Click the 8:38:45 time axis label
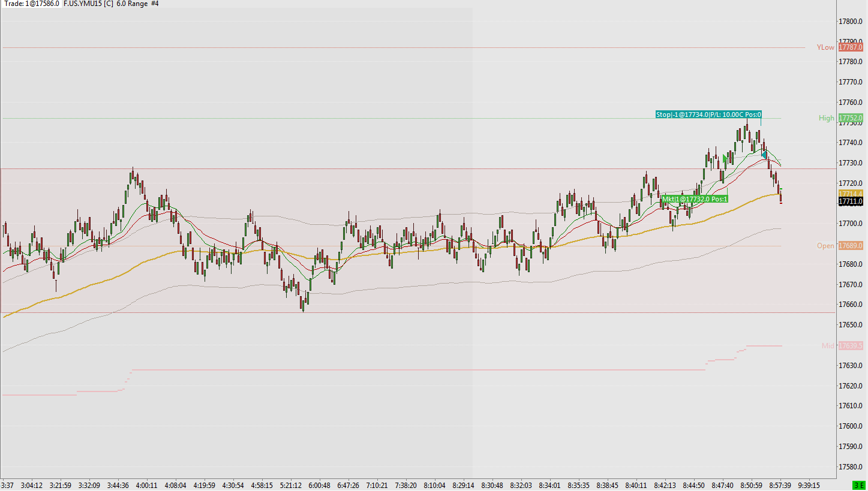 607,485
